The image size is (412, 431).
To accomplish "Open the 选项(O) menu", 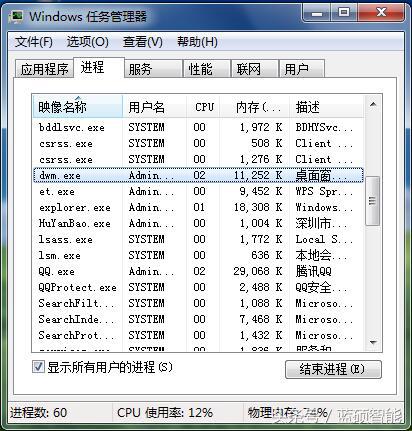I will [x=87, y=42].
